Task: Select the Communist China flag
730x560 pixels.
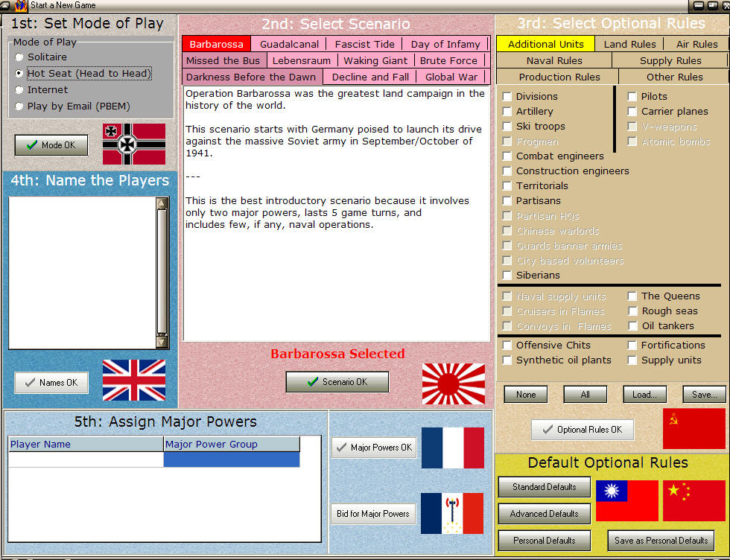Action: point(693,501)
